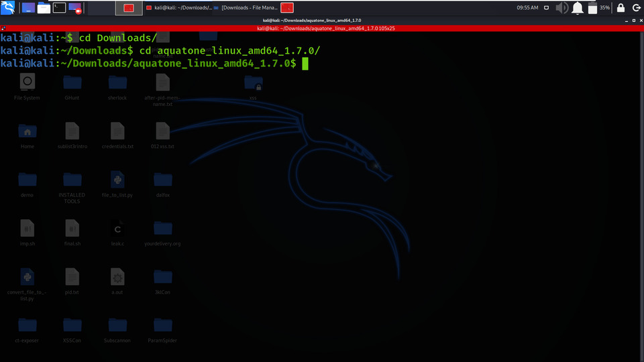Select file_to_list.py on the desktop
This screenshot has width=644, height=362.
117,184
